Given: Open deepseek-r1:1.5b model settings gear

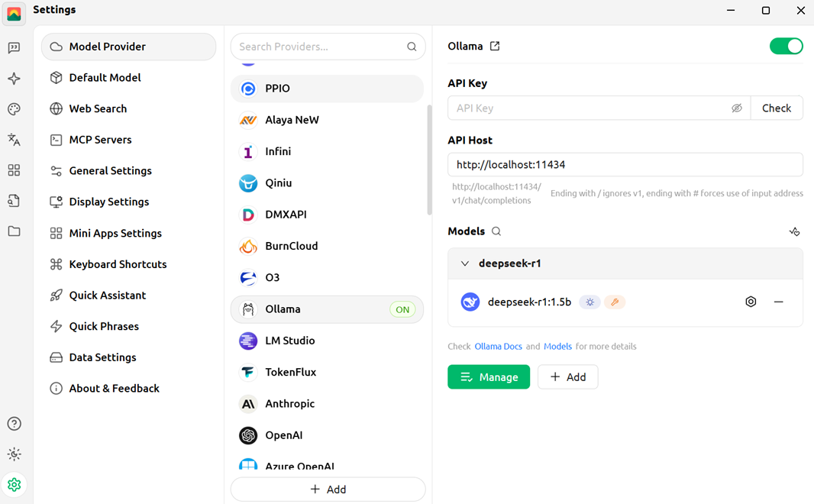Looking at the screenshot, I should (x=751, y=302).
